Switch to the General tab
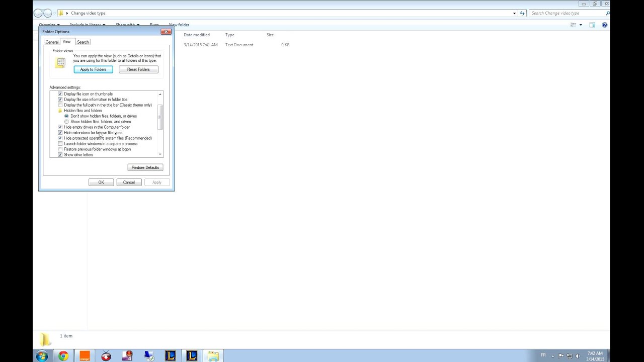The image size is (644, 362). [x=52, y=42]
